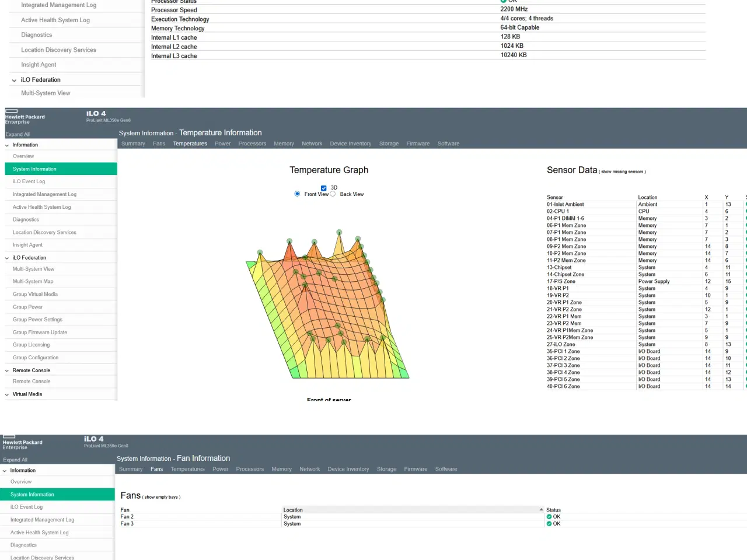Open Firmware tab on Temperature Information page
The height and width of the screenshot is (560, 747).
pos(418,143)
